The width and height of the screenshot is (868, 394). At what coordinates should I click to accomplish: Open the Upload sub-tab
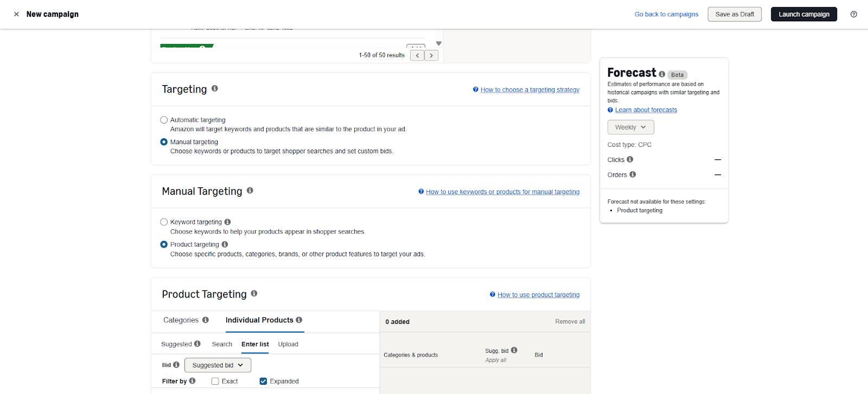click(x=288, y=344)
